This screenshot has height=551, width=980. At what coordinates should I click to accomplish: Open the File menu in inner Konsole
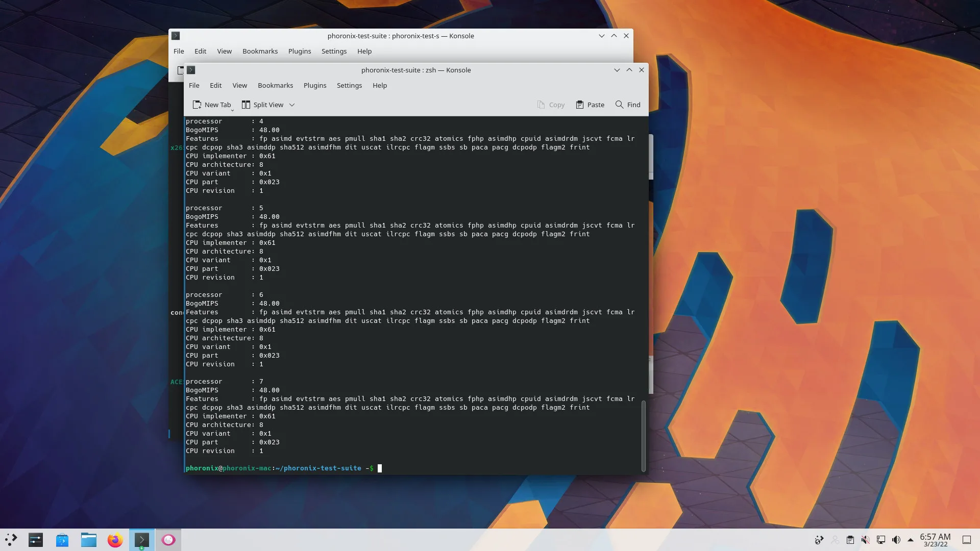(194, 85)
